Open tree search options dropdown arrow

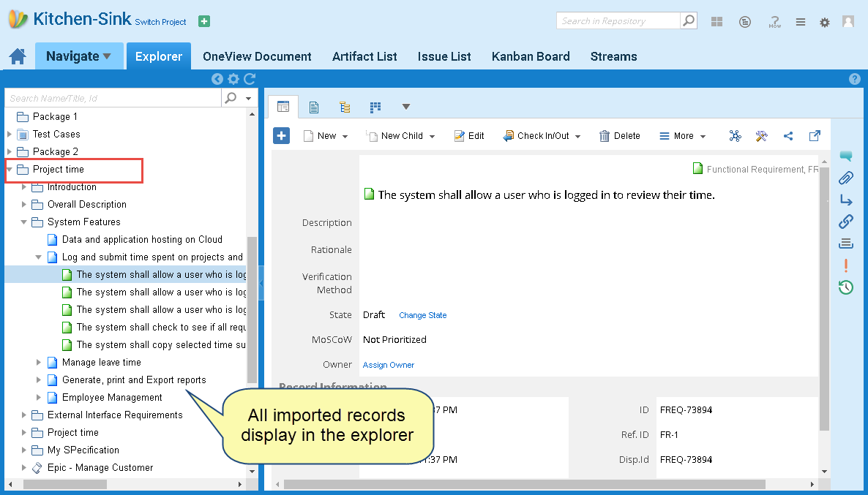coord(249,99)
